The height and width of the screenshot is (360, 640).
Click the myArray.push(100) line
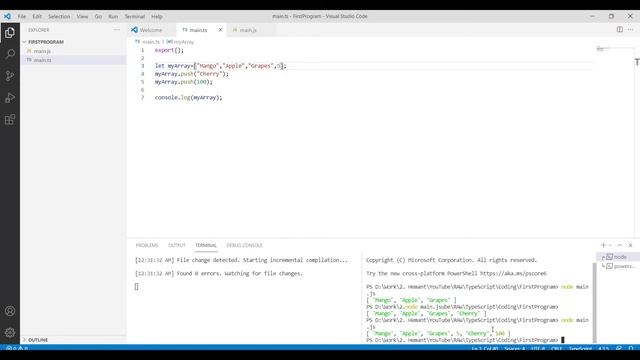point(184,82)
